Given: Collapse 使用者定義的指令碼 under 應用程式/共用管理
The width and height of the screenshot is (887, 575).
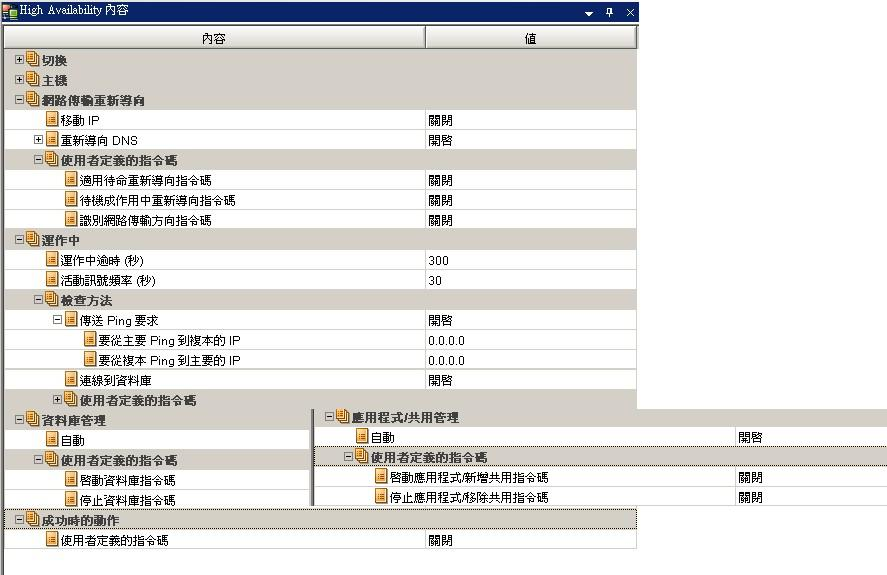Looking at the screenshot, I should tap(348, 456).
